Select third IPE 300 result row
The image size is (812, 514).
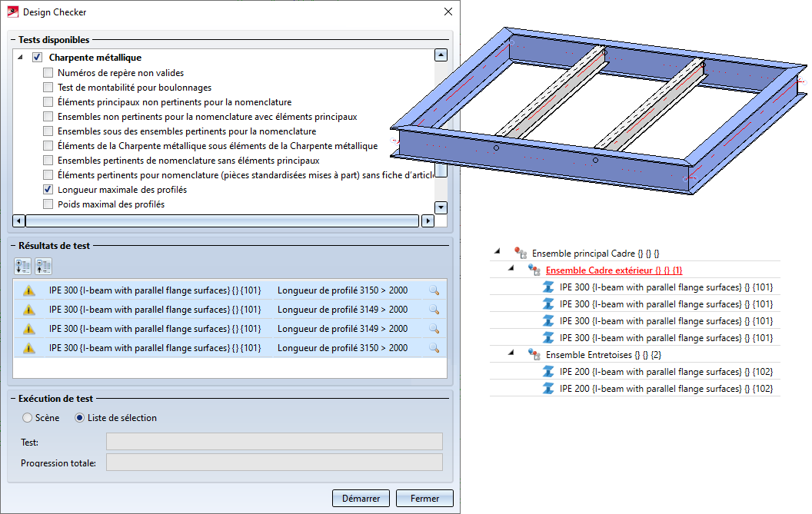tap(229, 329)
